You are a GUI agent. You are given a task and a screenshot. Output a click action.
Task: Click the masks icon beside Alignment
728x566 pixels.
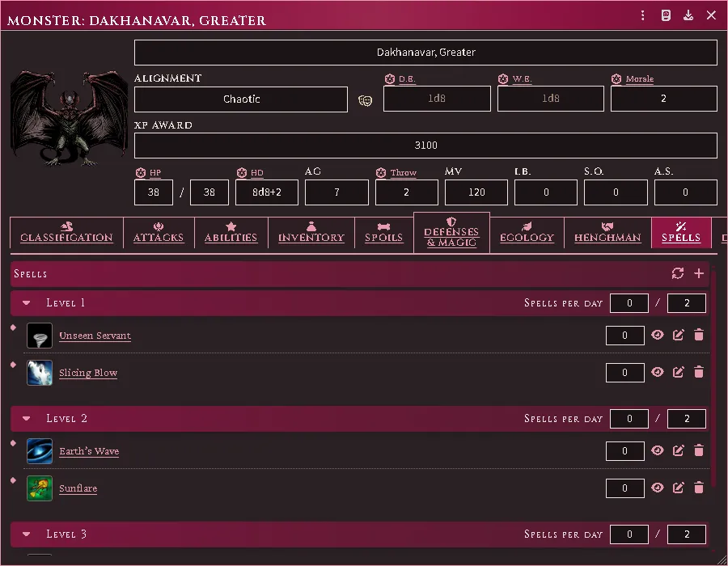pyautogui.click(x=366, y=100)
